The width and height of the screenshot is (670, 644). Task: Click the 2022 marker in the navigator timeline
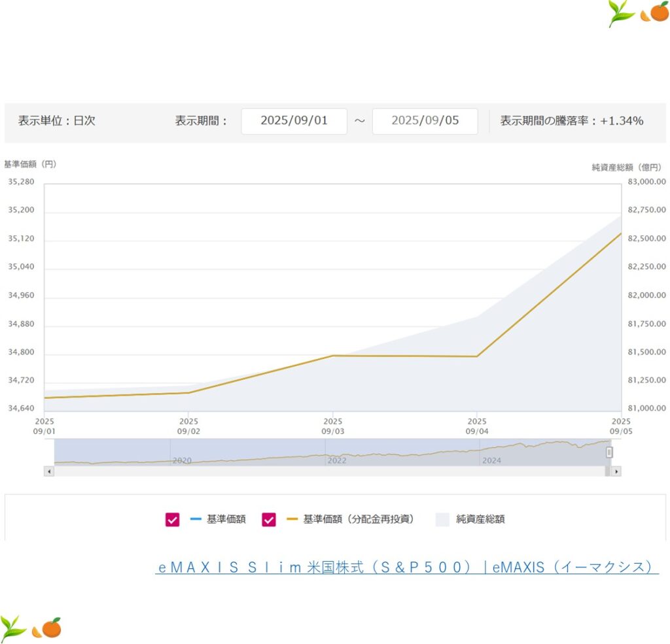point(336,460)
